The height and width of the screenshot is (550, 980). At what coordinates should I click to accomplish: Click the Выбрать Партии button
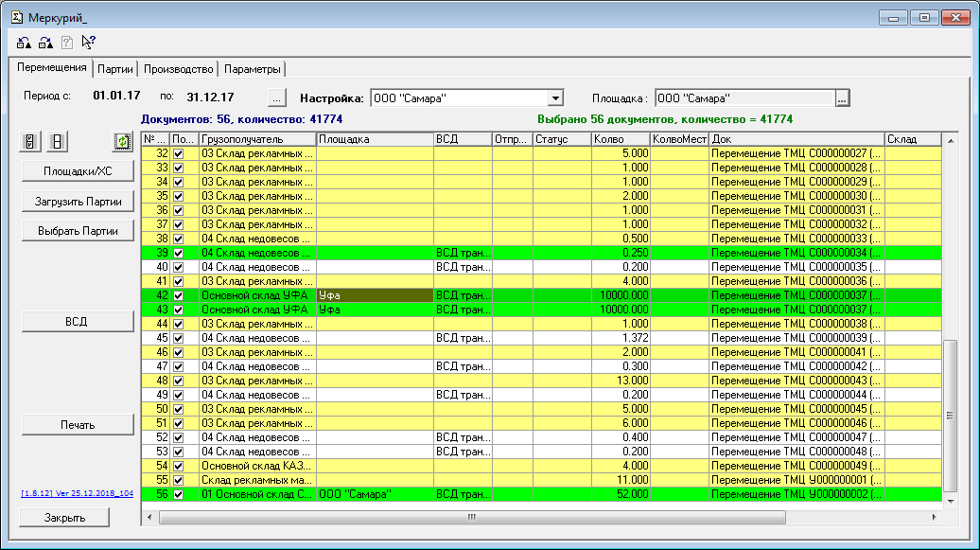(78, 231)
